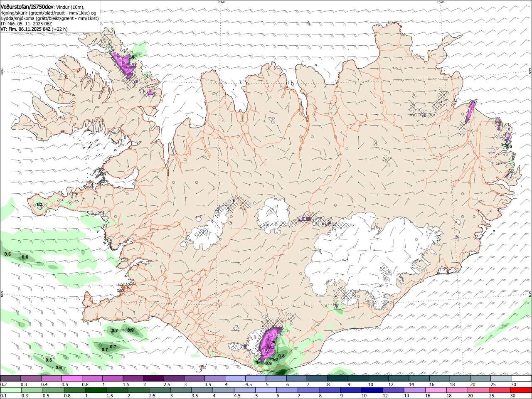Click the dark teal swatch at upper legend 8

click(337, 378)
